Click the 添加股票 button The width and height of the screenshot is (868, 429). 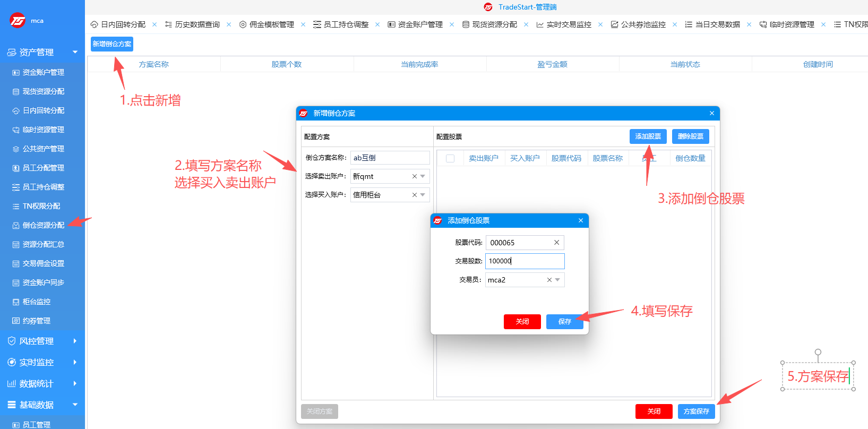[648, 136]
